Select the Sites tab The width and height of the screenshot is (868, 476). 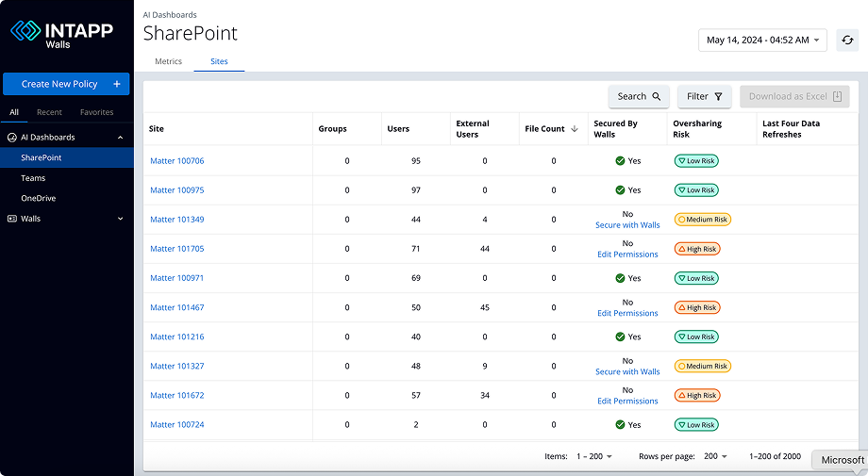[x=219, y=61]
